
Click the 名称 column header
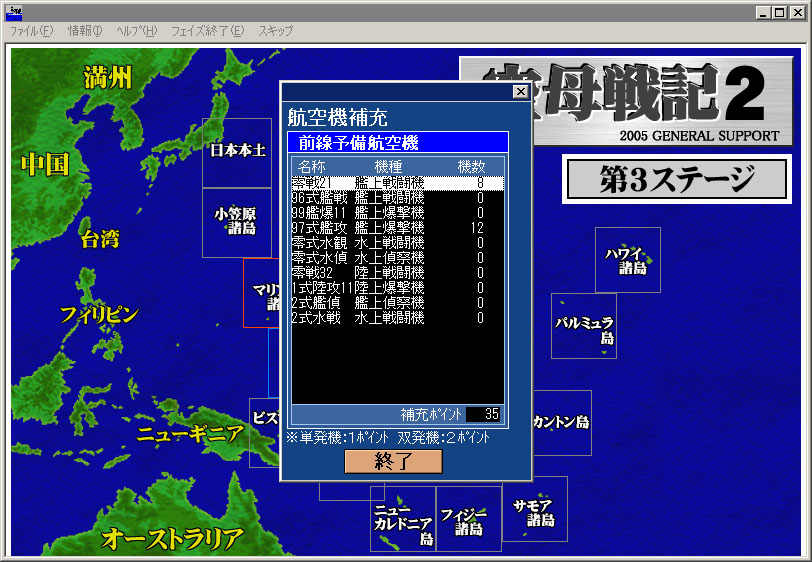click(312, 167)
